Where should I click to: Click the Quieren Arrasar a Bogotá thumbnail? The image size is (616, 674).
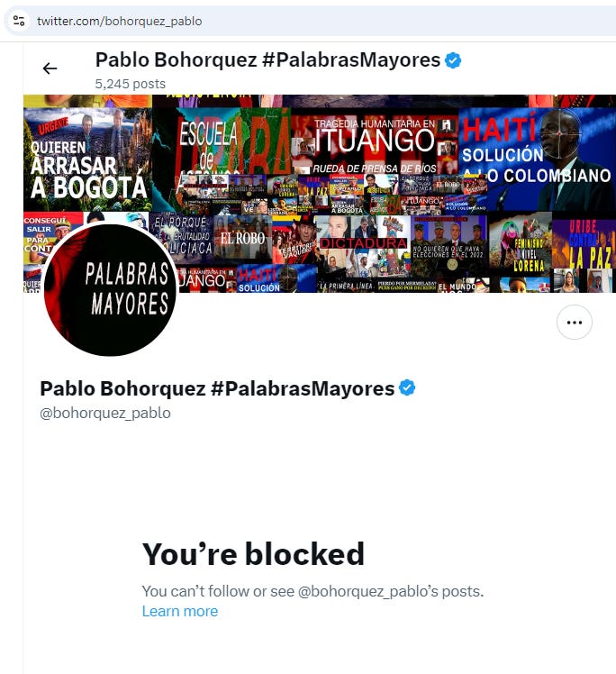87,159
